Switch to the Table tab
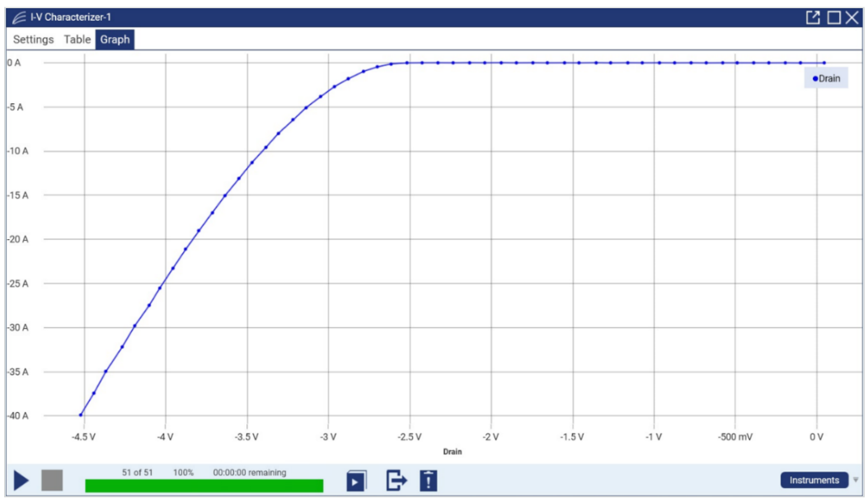This screenshot has width=868, height=502. (77, 40)
